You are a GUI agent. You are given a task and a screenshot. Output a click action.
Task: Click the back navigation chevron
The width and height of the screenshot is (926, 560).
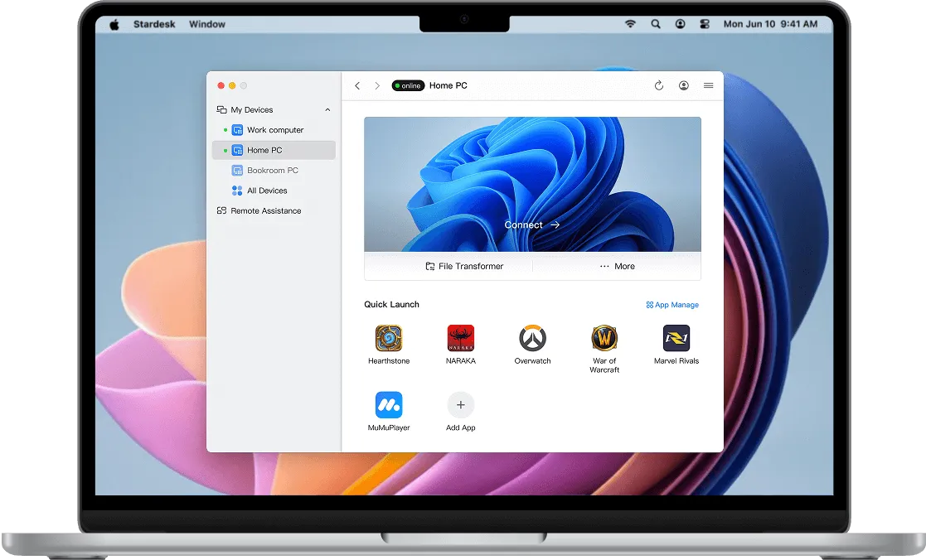point(357,85)
